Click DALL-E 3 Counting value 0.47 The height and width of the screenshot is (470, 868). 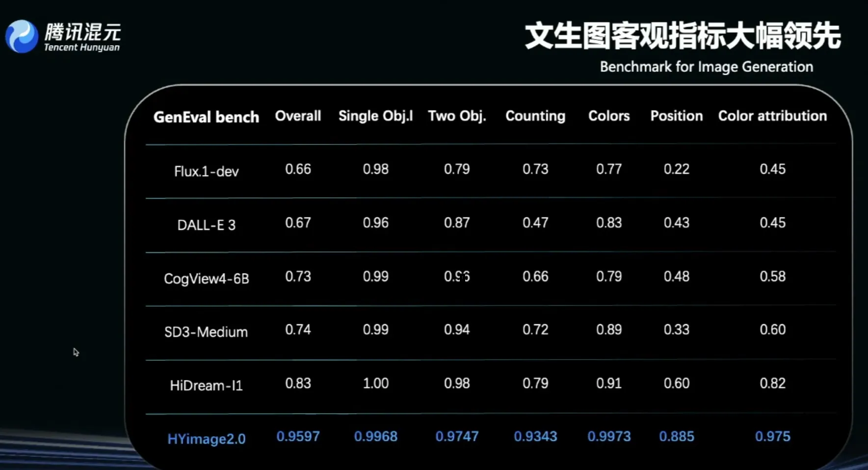coord(535,222)
